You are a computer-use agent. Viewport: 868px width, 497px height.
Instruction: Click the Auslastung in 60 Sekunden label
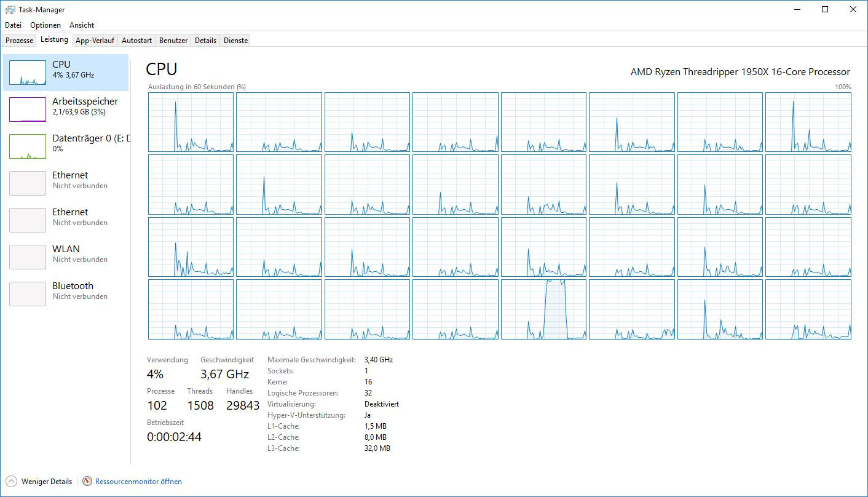point(197,87)
